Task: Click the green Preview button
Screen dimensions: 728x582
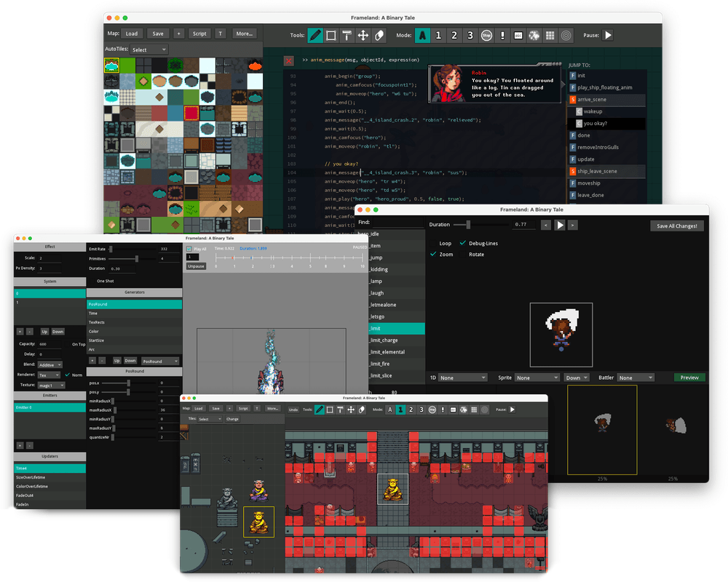Action: pyautogui.click(x=689, y=378)
